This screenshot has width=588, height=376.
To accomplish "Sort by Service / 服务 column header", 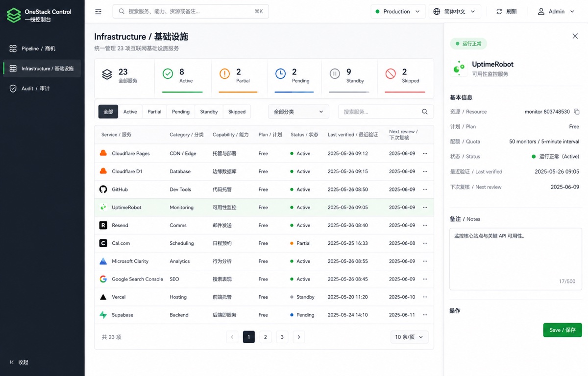I will click(116, 135).
